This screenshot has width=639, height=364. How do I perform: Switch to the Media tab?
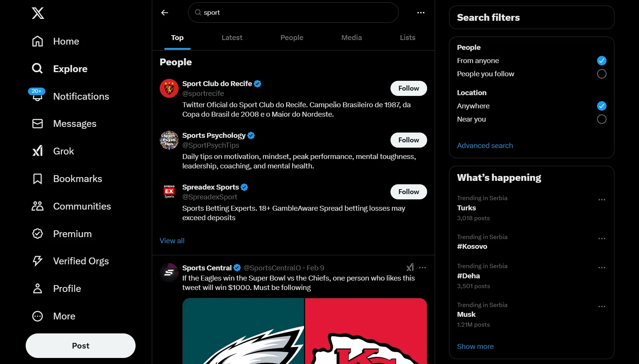[351, 38]
